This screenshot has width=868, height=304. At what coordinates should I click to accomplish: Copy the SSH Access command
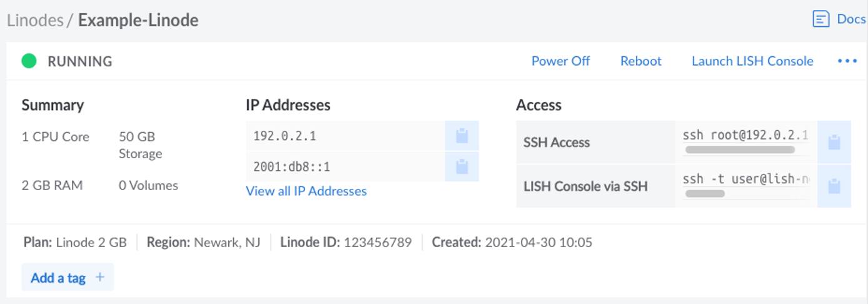[834, 142]
